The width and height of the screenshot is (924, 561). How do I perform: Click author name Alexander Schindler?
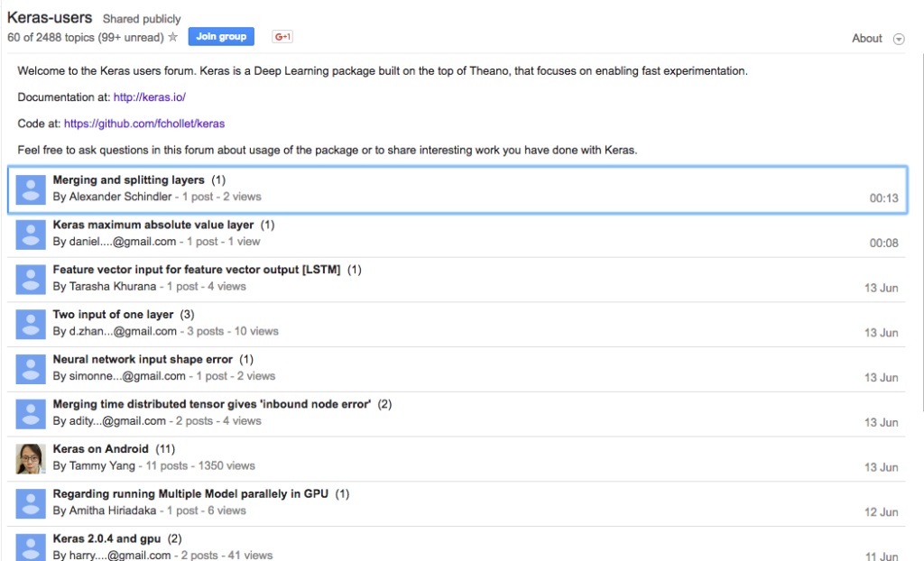[120, 197]
